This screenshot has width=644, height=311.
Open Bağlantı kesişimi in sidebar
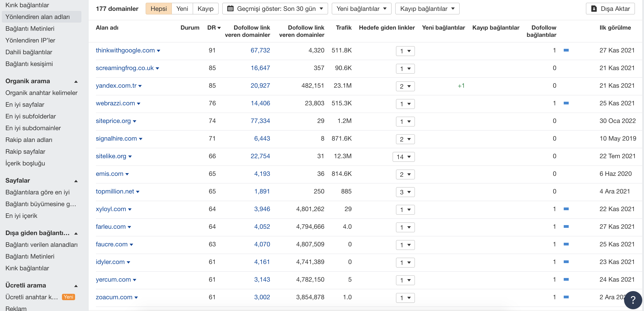(x=29, y=64)
